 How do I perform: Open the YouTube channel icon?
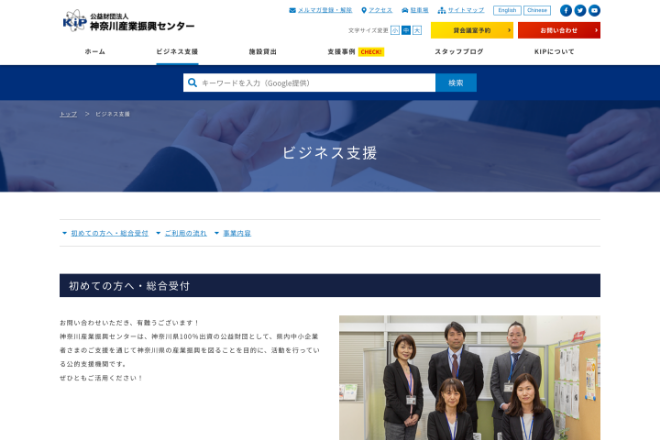pos(594,10)
